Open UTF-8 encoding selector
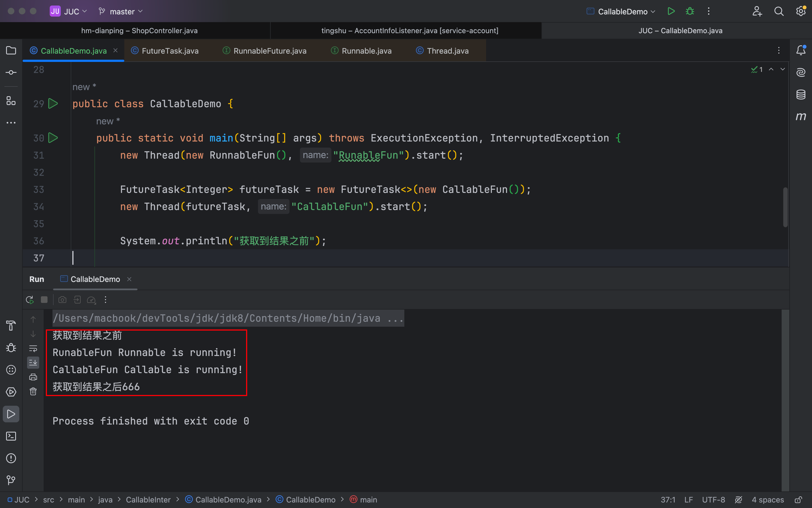Viewport: 812px width, 508px height. [713, 500]
